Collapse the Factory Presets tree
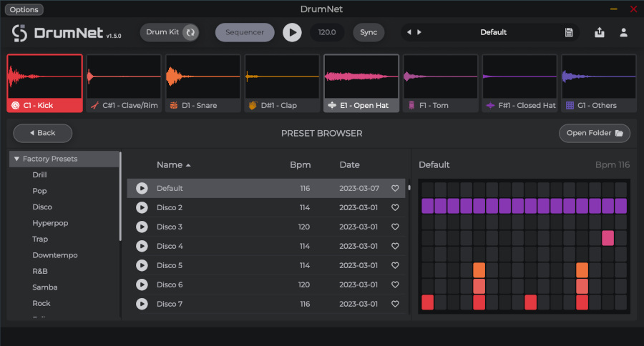This screenshot has width=644, height=346. tap(16, 159)
